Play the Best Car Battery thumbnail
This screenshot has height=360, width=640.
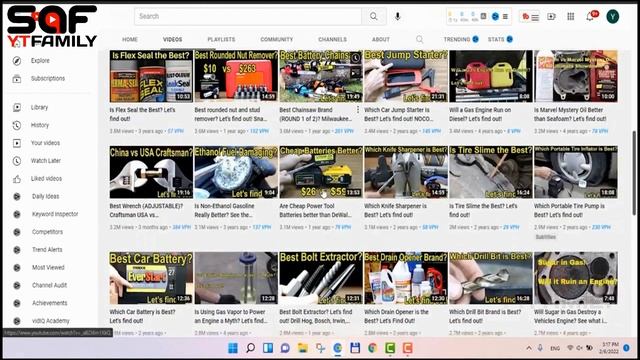coord(151,278)
